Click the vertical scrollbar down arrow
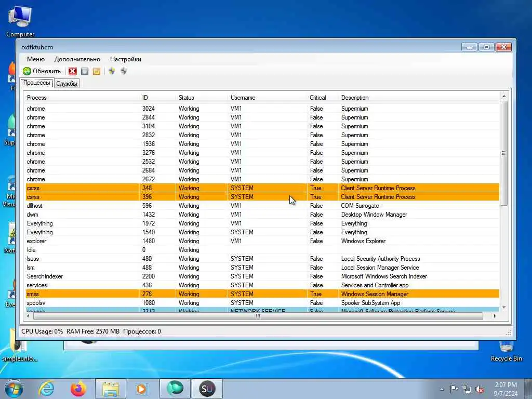This screenshot has height=399, width=532. tap(504, 308)
